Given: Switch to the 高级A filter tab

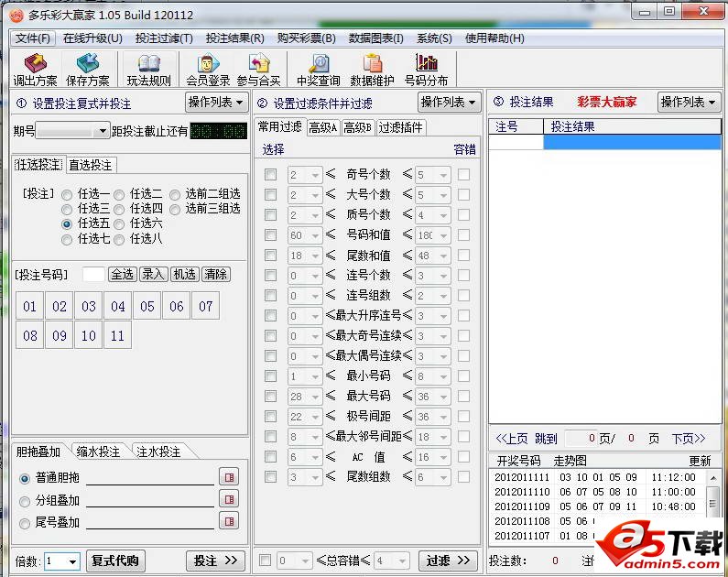Looking at the screenshot, I should [323, 127].
